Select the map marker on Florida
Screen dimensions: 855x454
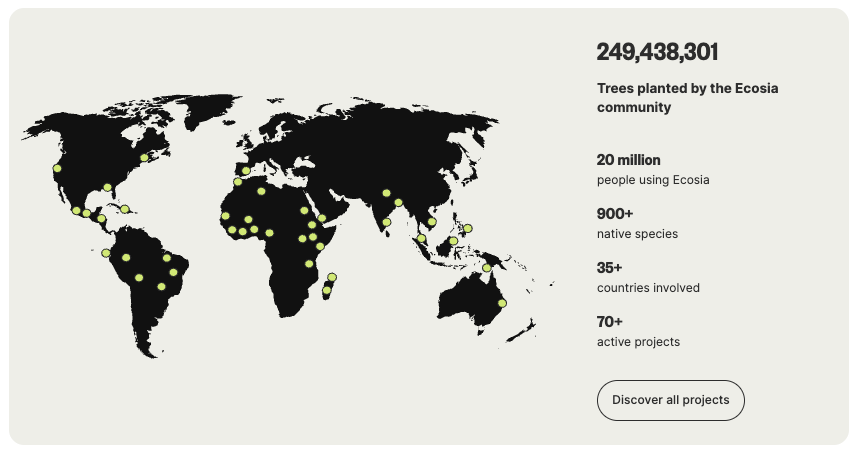click(x=108, y=187)
